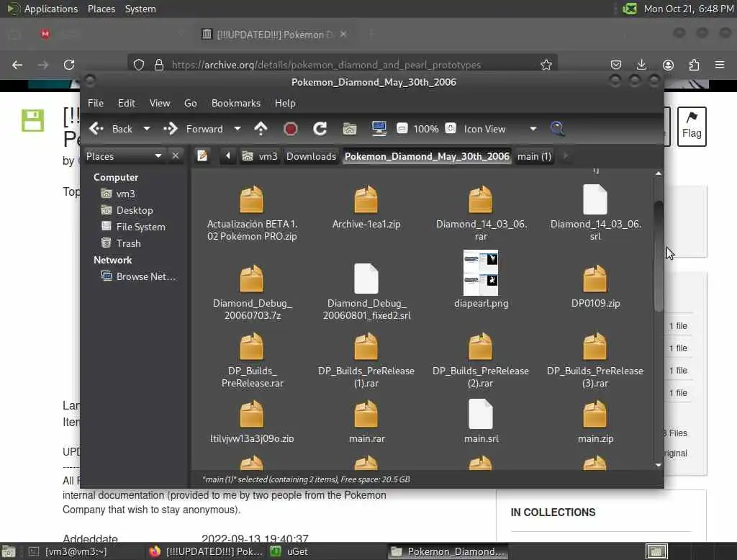Select DP_Builds_PreRelease.rar archive
Viewport: 737px width, 560px height.
pyautogui.click(x=252, y=360)
